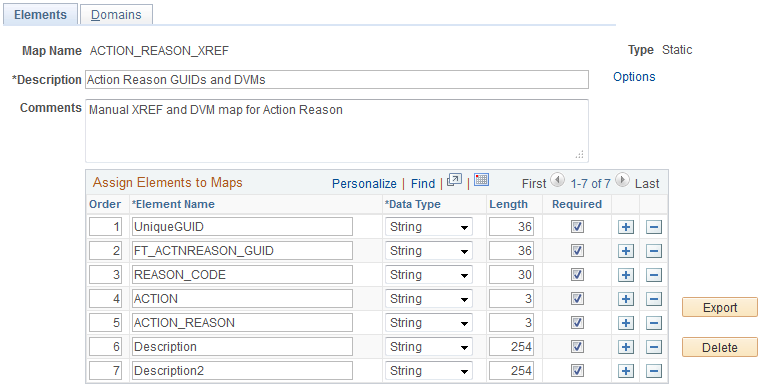Edit the Order field showing 5
This screenshot has width=762, height=388.
coord(105,322)
